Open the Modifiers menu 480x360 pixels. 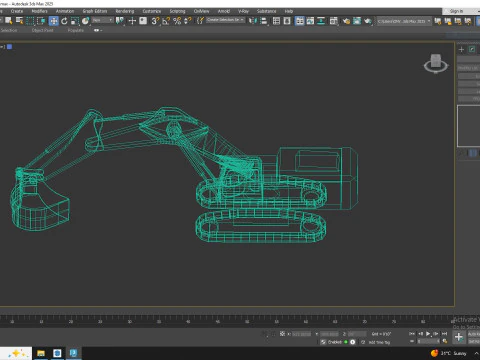(39, 11)
